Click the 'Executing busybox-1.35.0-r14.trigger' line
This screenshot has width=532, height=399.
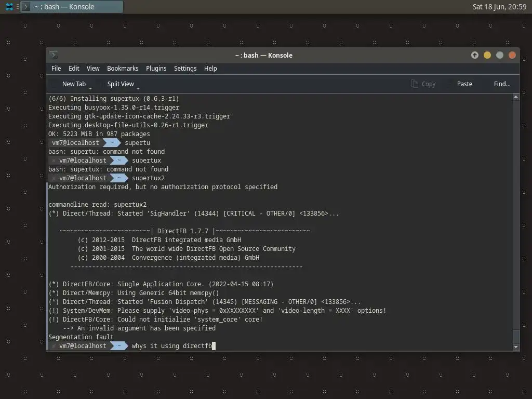pyautogui.click(x=114, y=107)
